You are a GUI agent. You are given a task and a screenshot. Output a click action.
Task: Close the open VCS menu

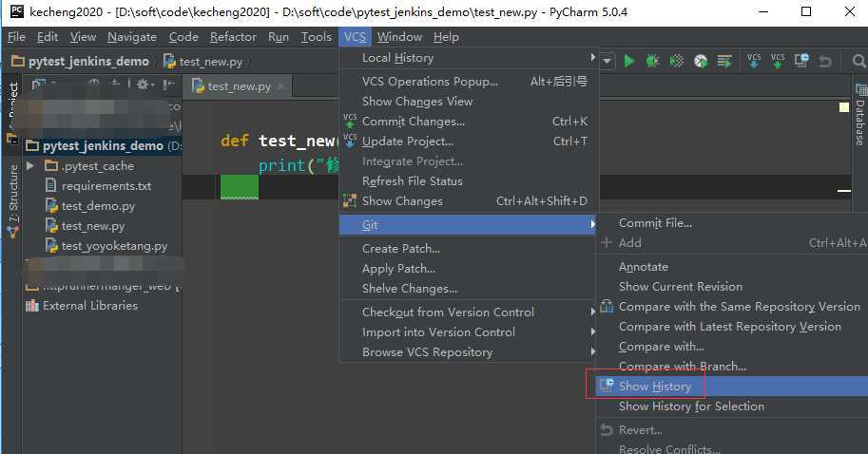[x=355, y=36]
